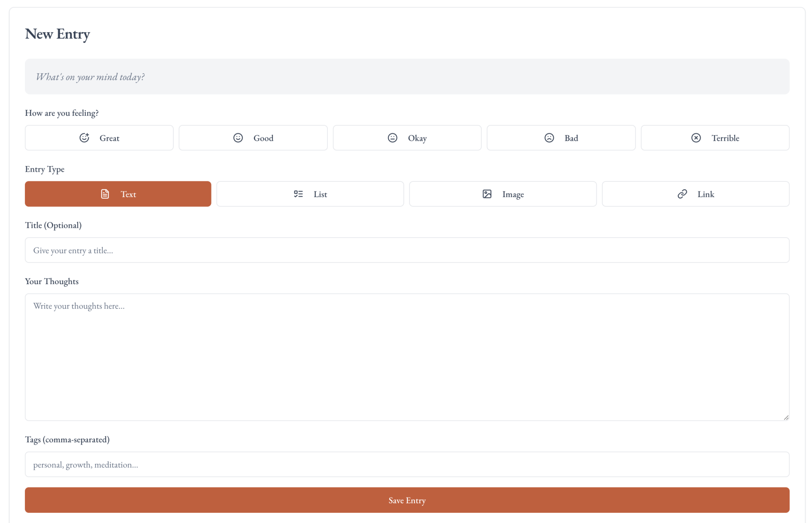Click the entry title input field
The width and height of the screenshot is (812, 523).
click(406, 250)
